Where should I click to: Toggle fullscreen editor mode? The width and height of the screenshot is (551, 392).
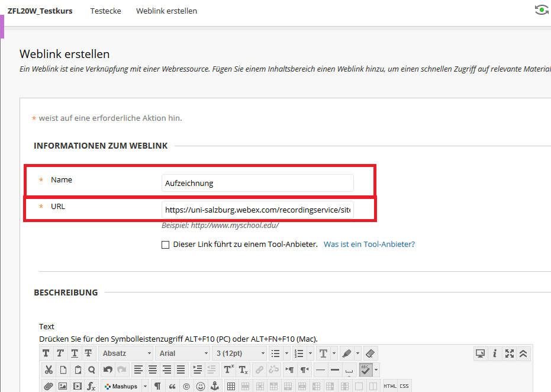click(x=509, y=354)
